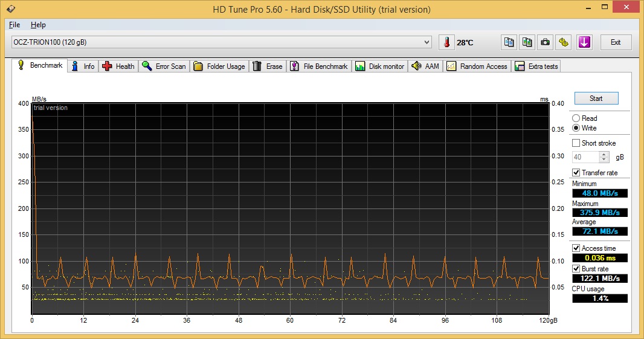Select the Read radio button

click(576, 118)
